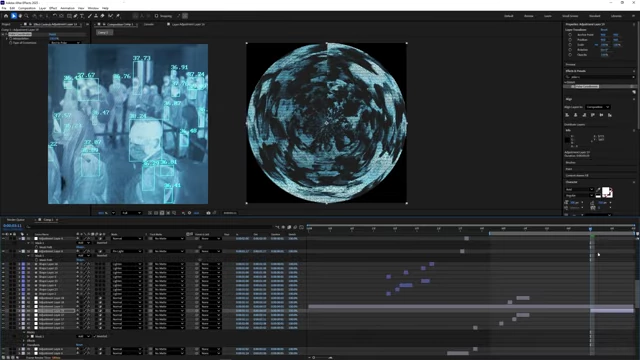Click the snapshot camera icon below viewer
640x360 pixels.
pos(208,213)
